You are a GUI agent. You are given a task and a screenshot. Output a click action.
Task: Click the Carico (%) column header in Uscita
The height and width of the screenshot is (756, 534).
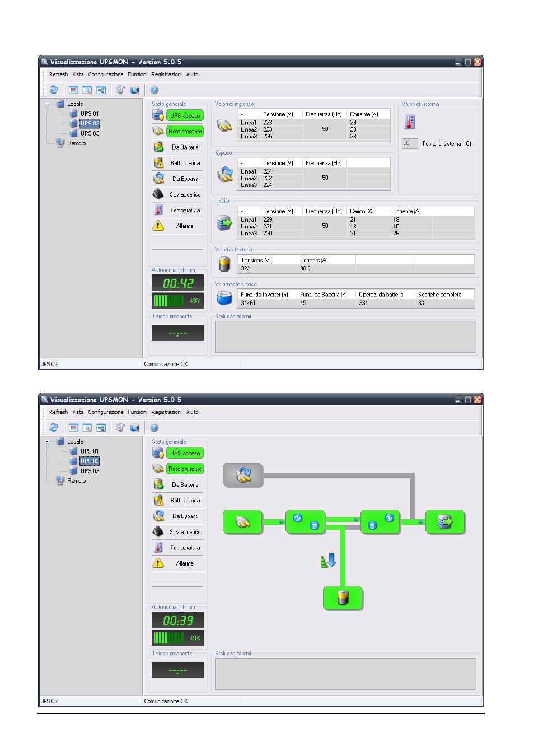(362, 211)
